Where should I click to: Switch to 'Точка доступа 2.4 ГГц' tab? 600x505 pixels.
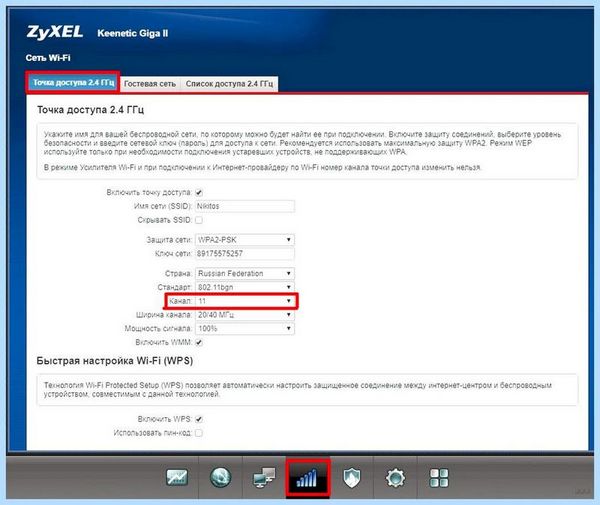point(73,83)
